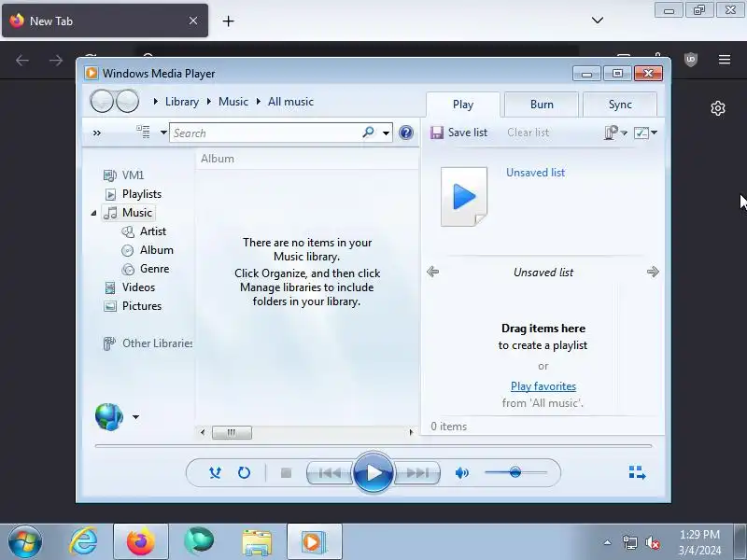Save the current playlist with Save list

pos(458,133)
